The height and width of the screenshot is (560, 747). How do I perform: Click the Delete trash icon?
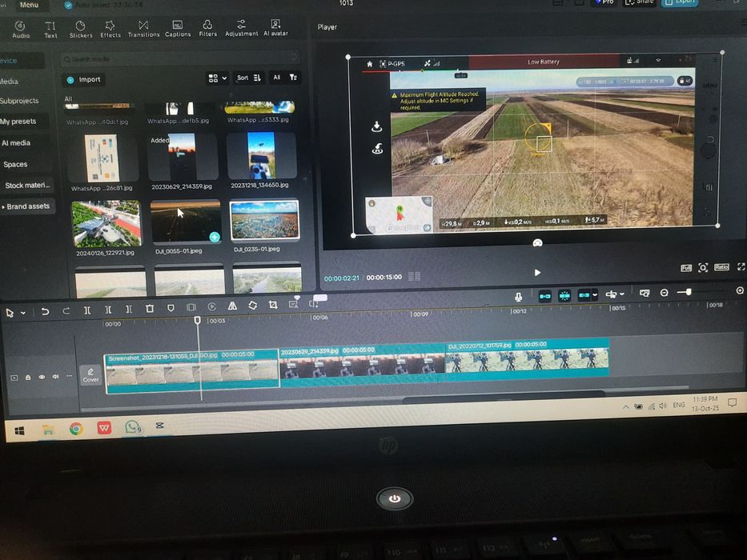click(150, 309)
